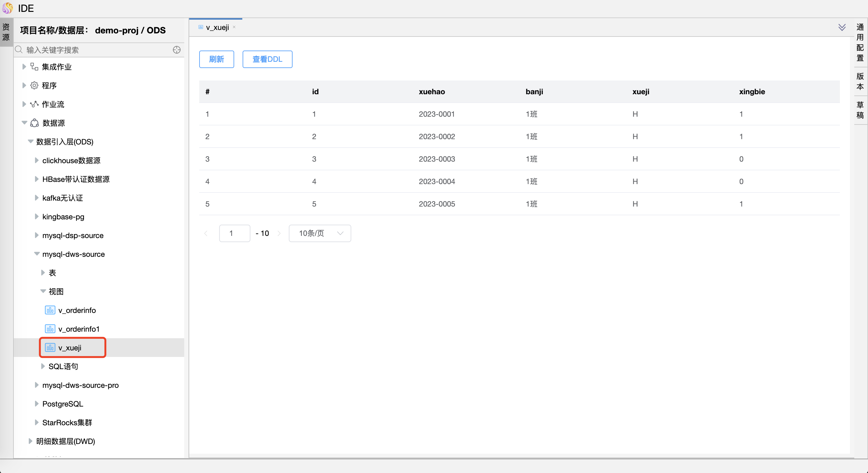Click the 数据源 data source icon
868x473 pixels.
click(34, 123)
